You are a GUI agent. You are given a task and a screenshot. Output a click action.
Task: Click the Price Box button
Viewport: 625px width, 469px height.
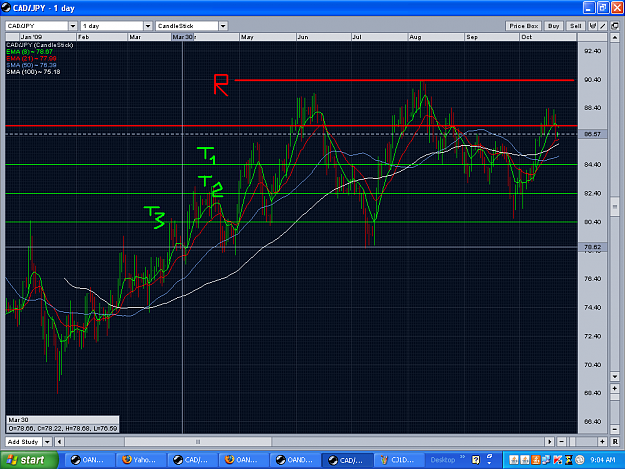pyautogui.click(x=523, y=26)
